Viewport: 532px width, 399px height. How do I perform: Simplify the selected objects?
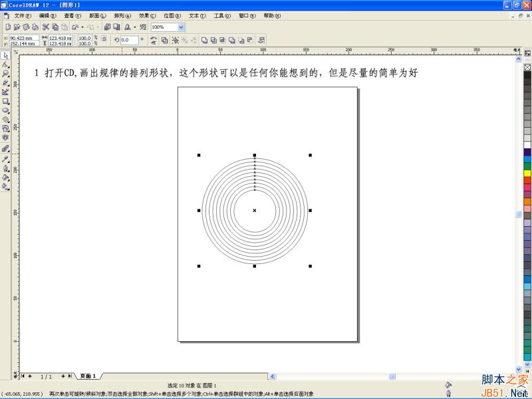point(231,40)
